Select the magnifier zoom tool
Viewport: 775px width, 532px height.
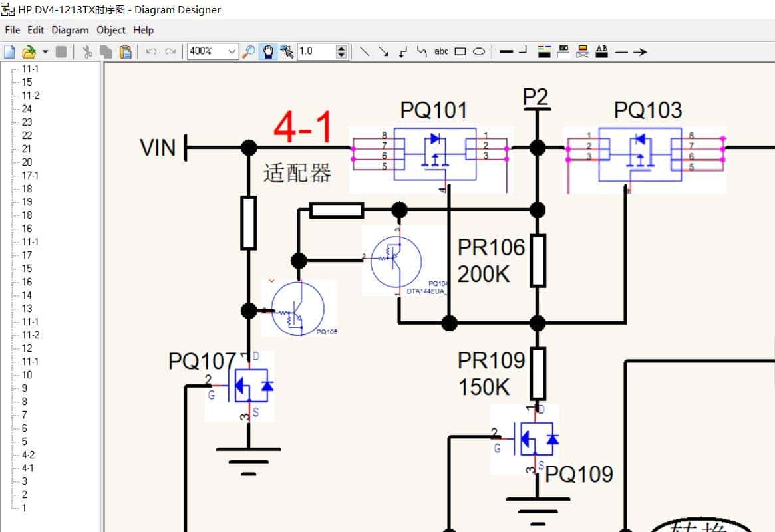(249, 51)
